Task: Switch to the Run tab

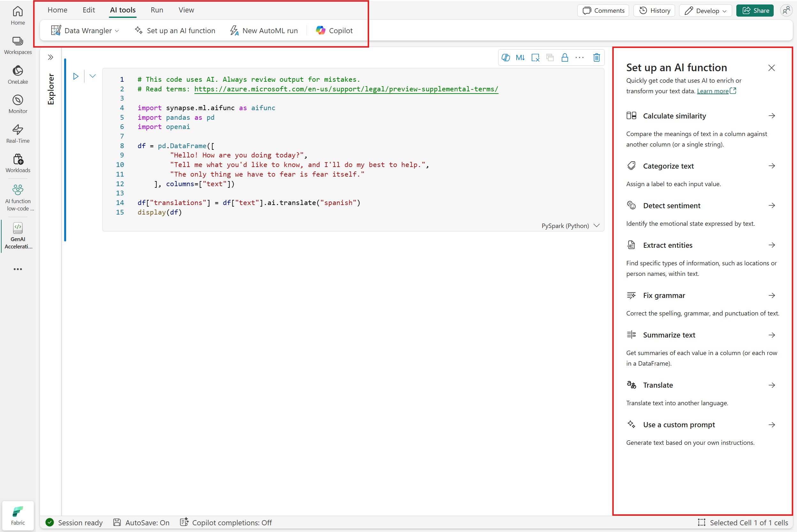Action: (x=157, y=10)
